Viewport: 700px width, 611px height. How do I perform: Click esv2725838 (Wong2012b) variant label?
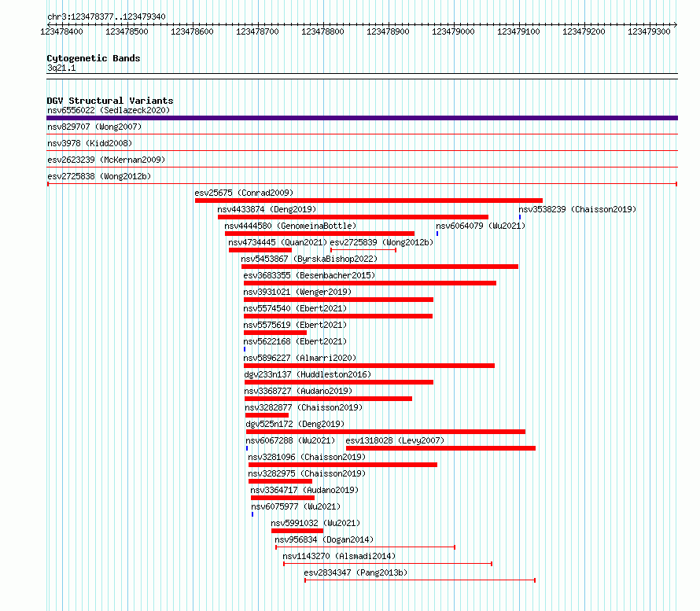point(99,176)
